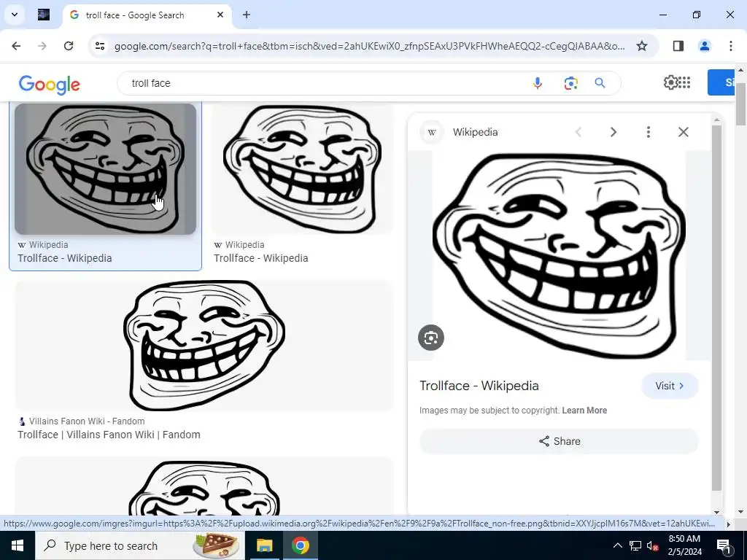The image size is (747, 560).
Task: Start voice search with microphone icon
Action: click(538, 83)
